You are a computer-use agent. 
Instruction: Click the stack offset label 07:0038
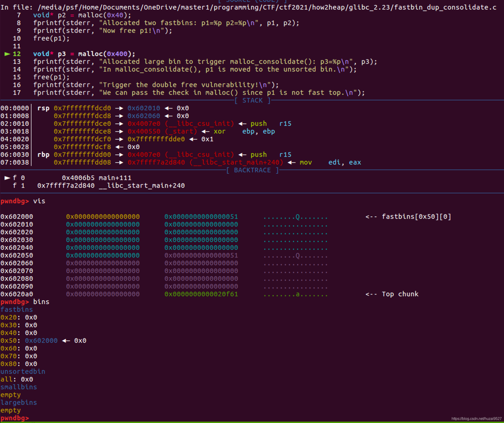tap(15, 162)
